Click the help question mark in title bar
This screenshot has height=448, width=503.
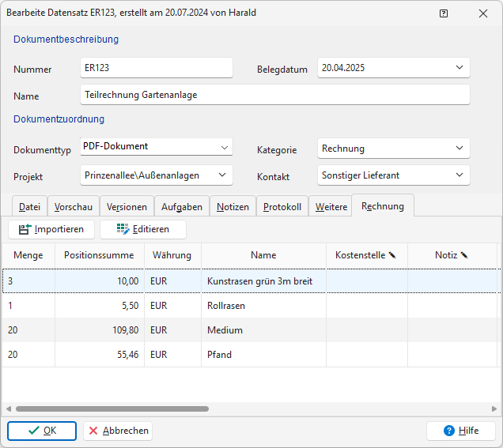[444, 13]
